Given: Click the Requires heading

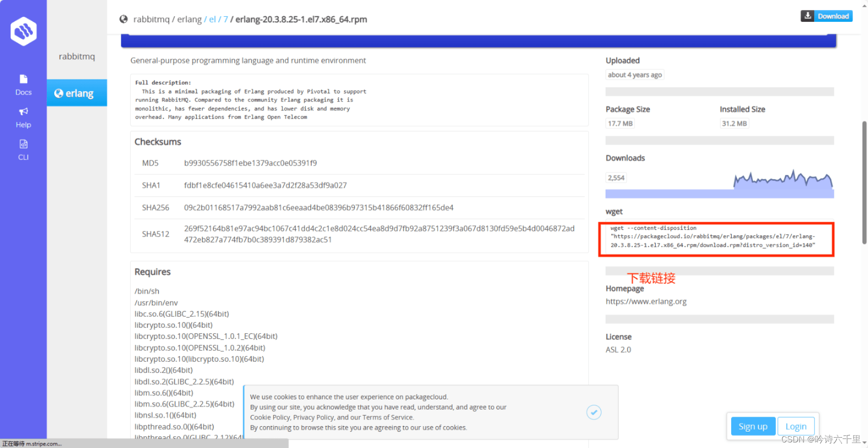Looking at the screenshot, I should [153, 272].
